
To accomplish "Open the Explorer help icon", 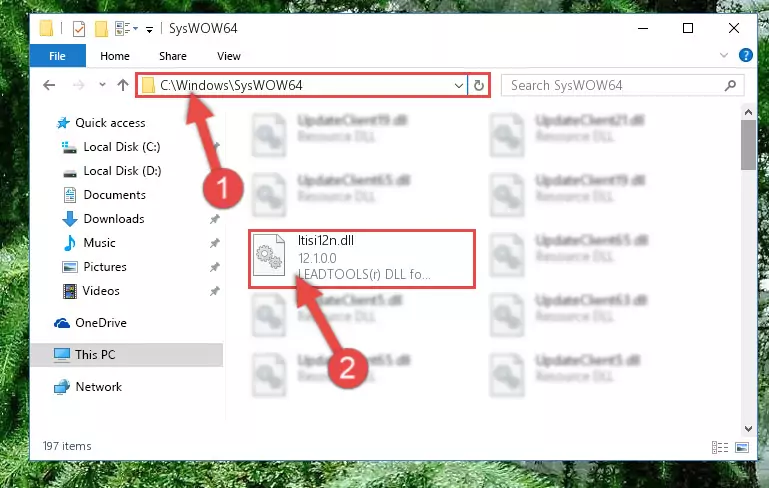I will pyautogui.click(x=745, y=55).
